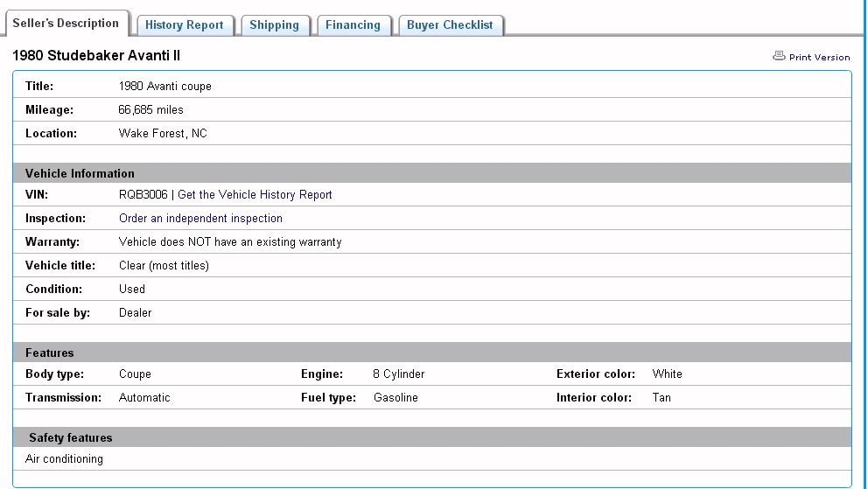This screenshot has width=868, height=489.
Task: Click the Features section header
Action: click(50, 353)
